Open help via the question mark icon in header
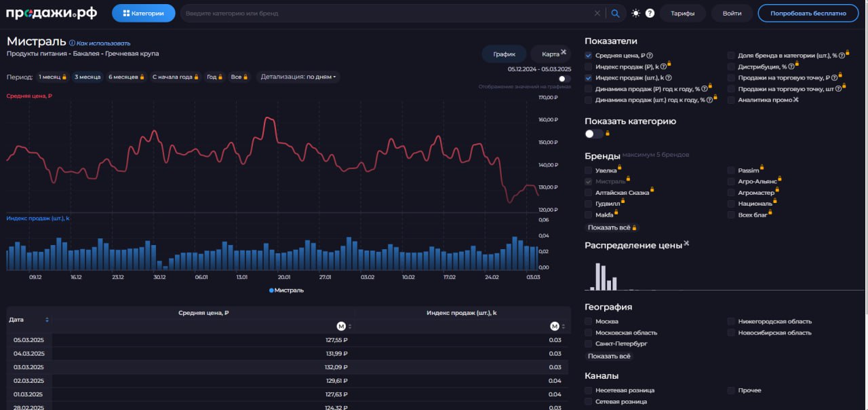The height and width of the screenshot is (410, 868). (x=650, y=13)
